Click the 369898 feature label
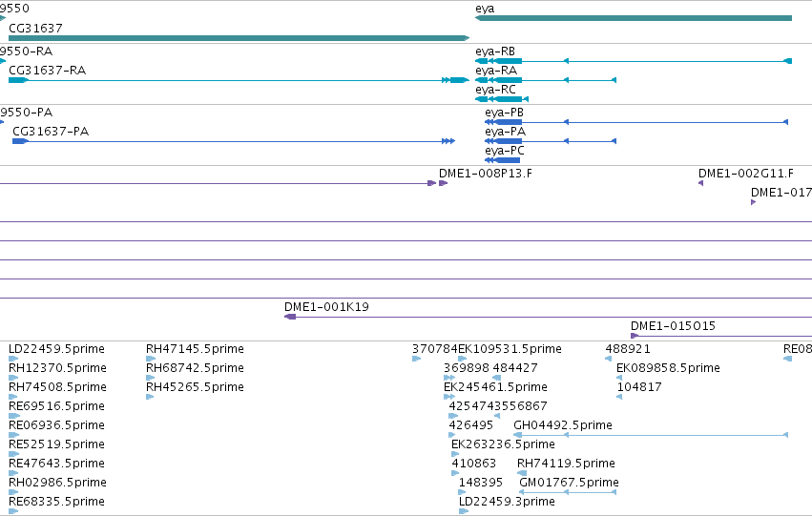The width and height of the screenshot is (812, 516). (466, 368)
